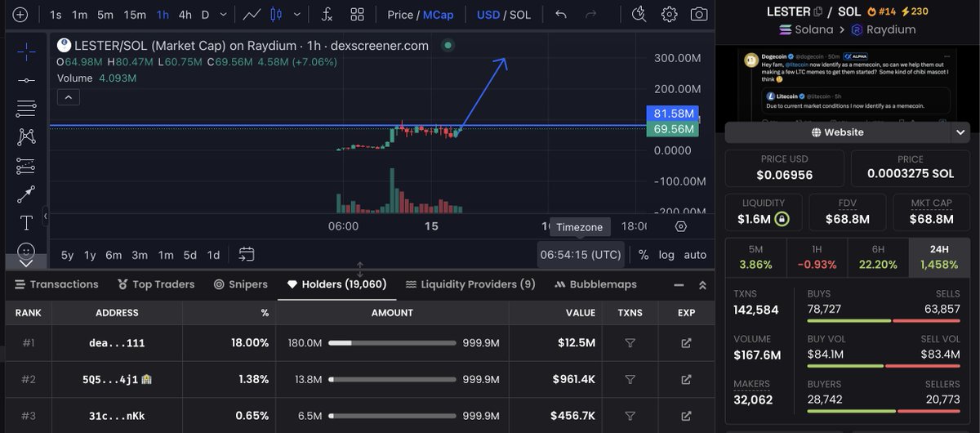The image size is (980, 433).
Task: Select the D daily timeframe
Action: [x=205, y=15]
